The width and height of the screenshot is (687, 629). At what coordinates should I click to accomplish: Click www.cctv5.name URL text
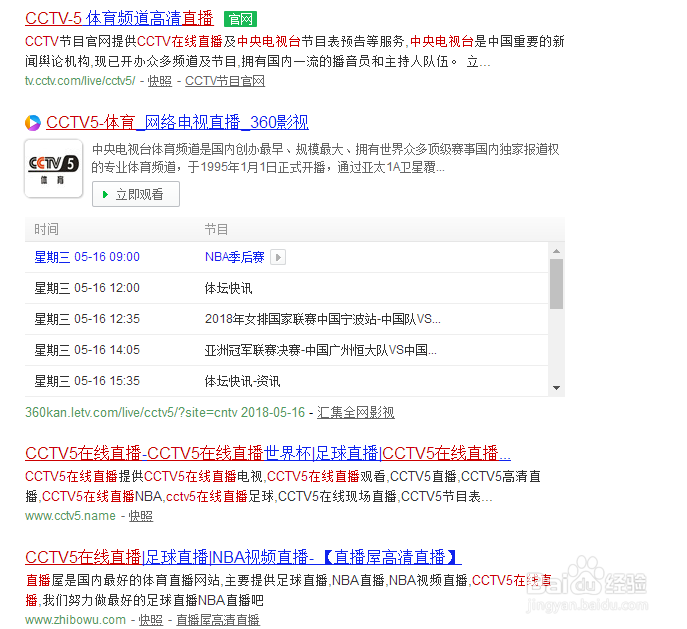pyautogui.click(x=70, y=516)
